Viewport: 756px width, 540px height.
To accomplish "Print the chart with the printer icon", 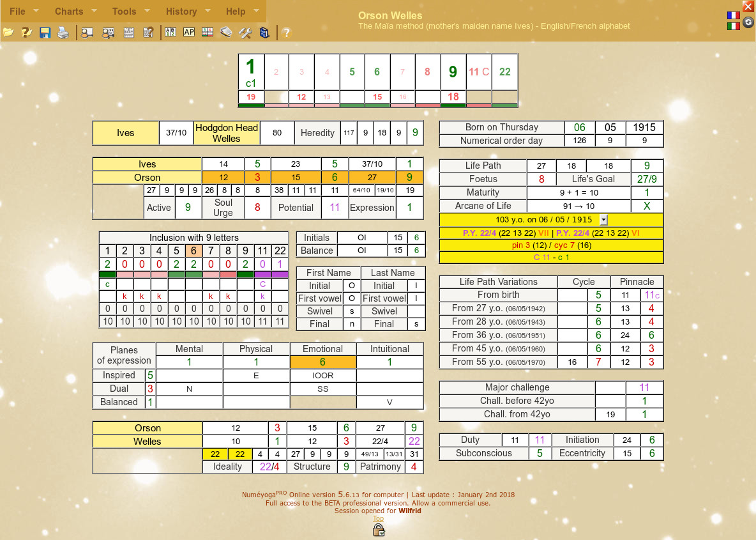I will tap(63, 32).
